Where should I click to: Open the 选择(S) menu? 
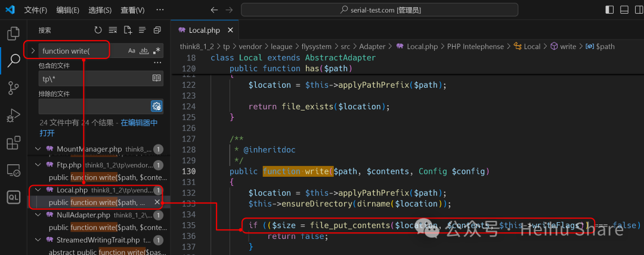pos(100,10)
